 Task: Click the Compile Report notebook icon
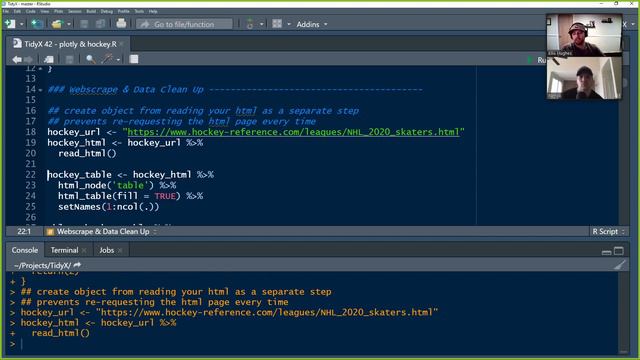pyautogui.click(x=134, y=60)
